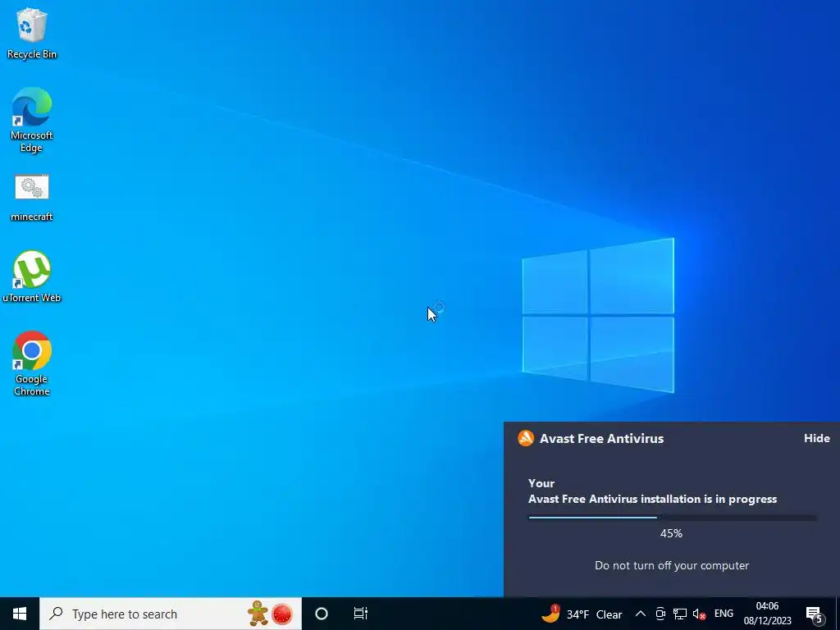
Task: Click the Show desktop strip at taskbar end
Action: click(x=838, y=614)
